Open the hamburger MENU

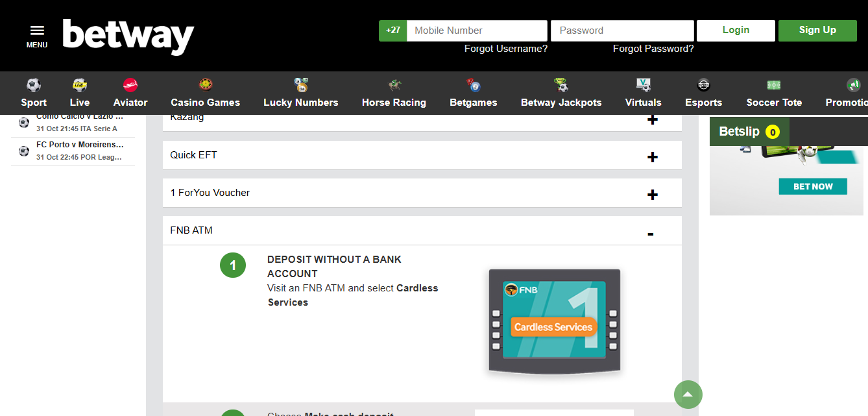point(36,29)
